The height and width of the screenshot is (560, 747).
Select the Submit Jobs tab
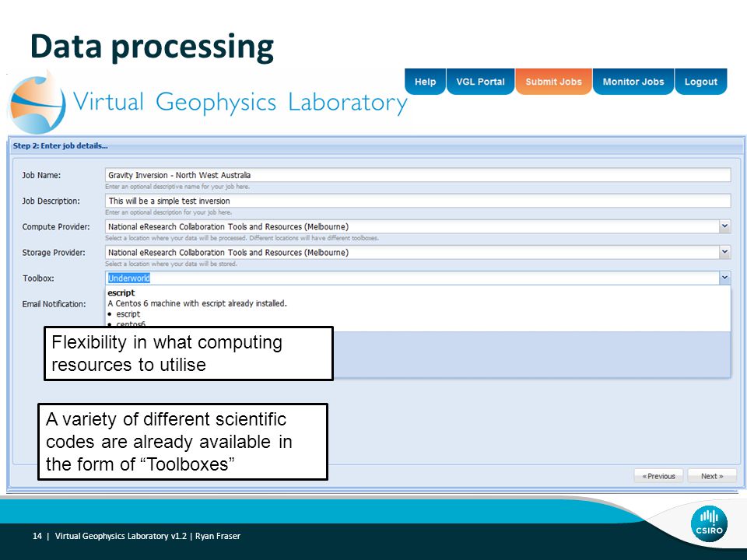point(553,82)
